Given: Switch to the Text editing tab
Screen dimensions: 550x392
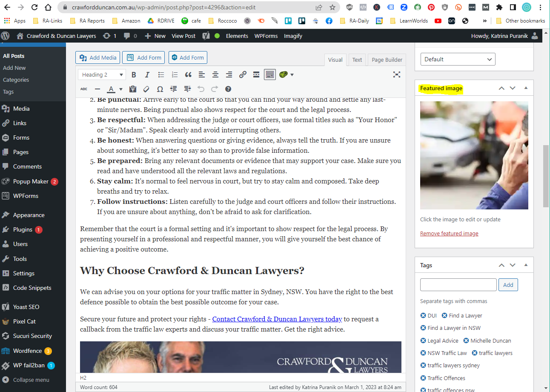Looking at the screenshot, I should 357,60.
